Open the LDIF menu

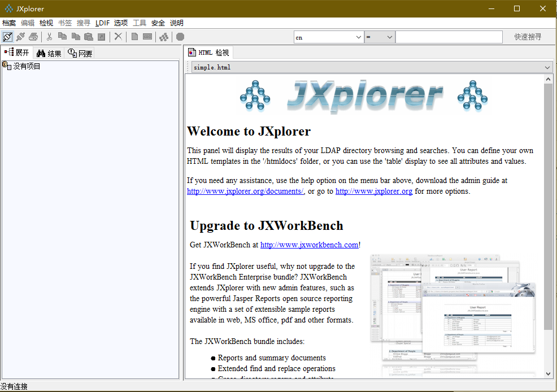[102, 23]
